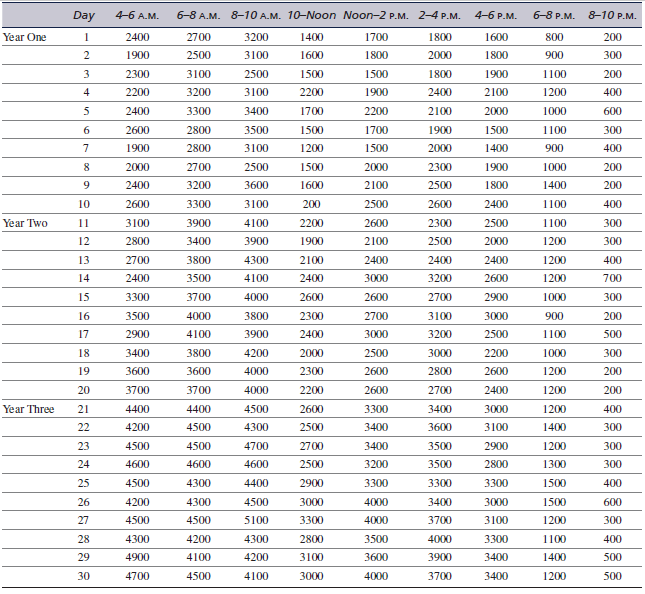Viewport: 645px width, 594px height.
Task: Click the '6–8 P.M.' column header
Action: tap(554, 16)
